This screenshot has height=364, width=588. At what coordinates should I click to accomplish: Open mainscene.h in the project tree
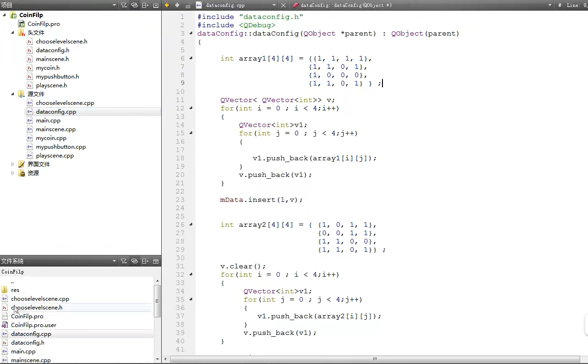pyautogui.click(x=52, y=59)
